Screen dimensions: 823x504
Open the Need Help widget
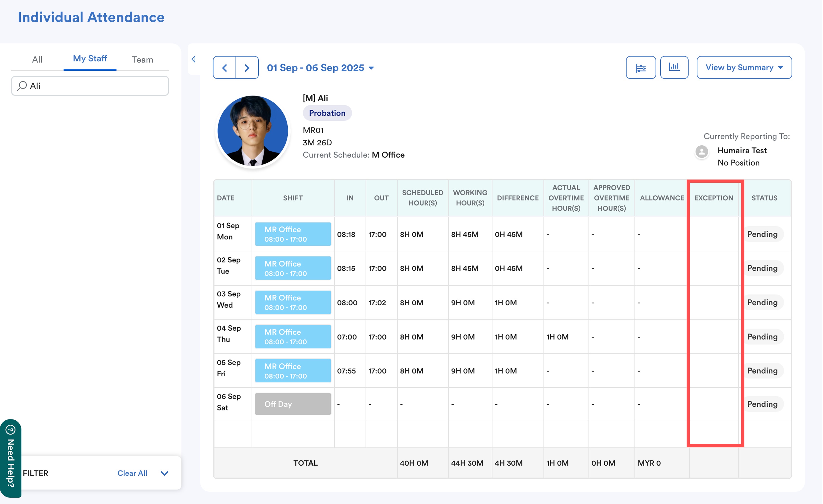pos(11,458)
